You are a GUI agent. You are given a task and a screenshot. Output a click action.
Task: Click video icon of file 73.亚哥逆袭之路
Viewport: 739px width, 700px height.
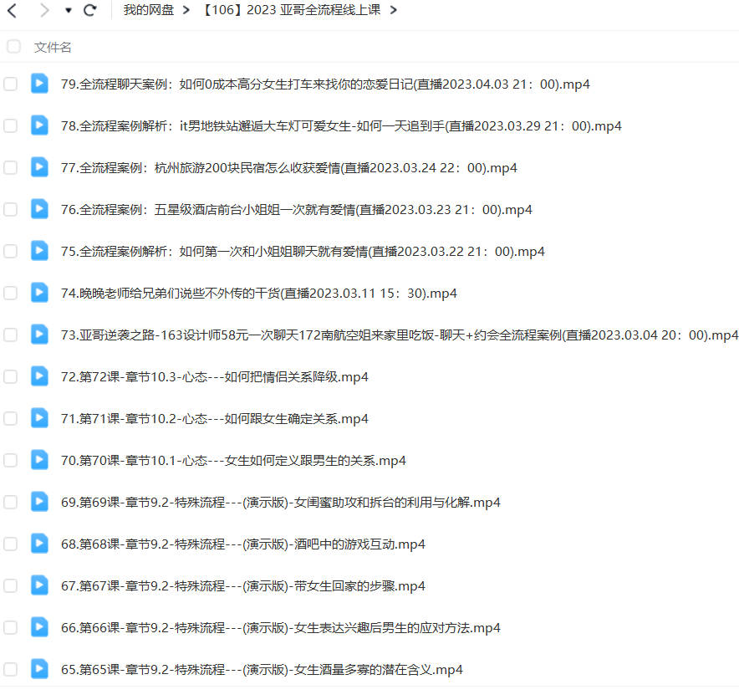coord(39,335)
